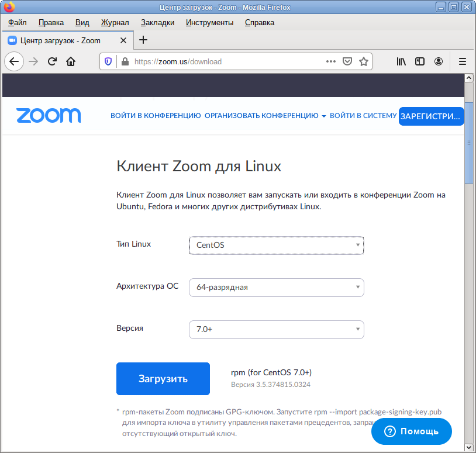The image size is (476, 453).
Task: Click the Версия 3.5.374815.0324 text
Action: [x=271, y=385]
